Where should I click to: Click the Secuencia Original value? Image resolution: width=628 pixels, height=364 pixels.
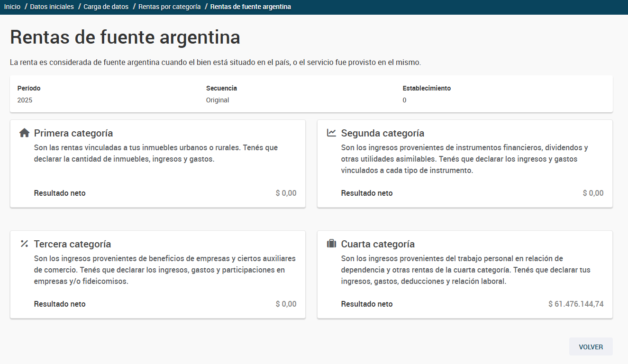point(218,100)
